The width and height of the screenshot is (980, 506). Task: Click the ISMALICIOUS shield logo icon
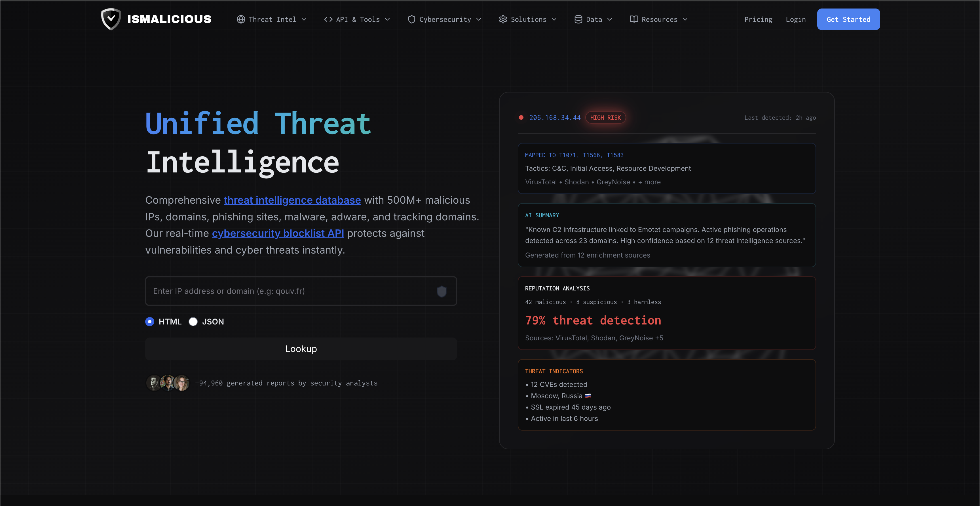[111, 19]
